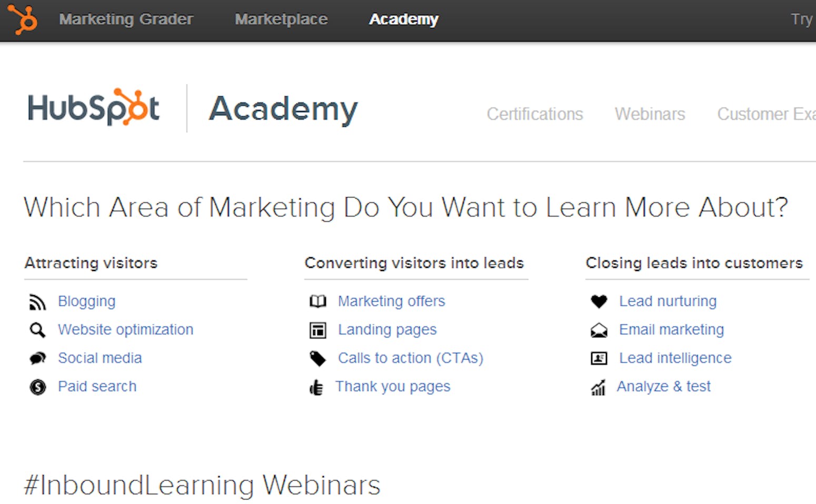The height and width of the screenshot is (504, 816).
Task: Click the Attracting visitors column heading
Action: [x=91, y=263]
